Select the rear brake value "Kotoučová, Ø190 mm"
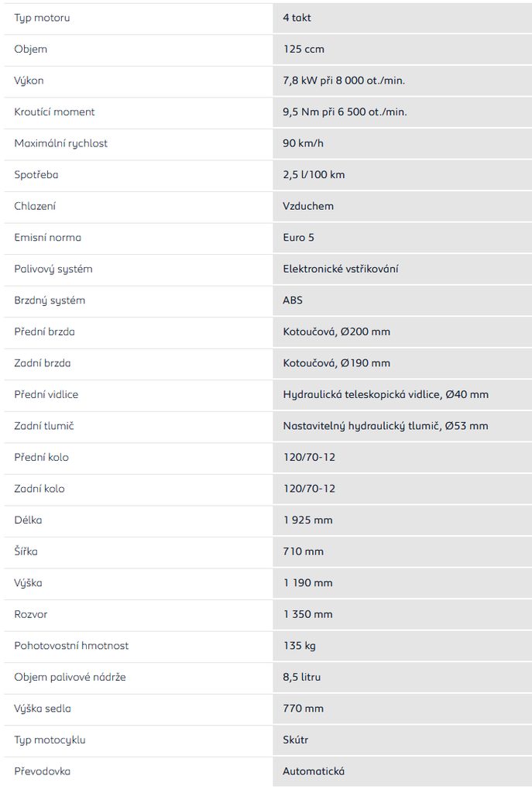532x793 pixels. pos(337,363)
